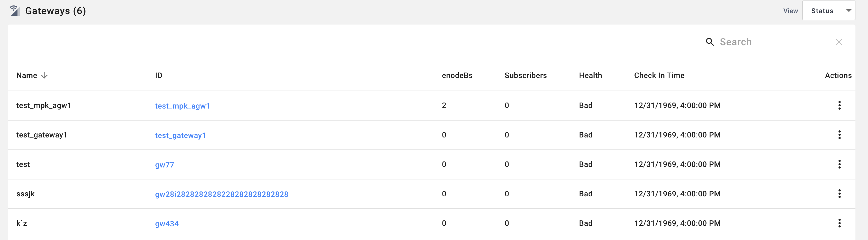Open the gw77 gateway link
Viewport: 868px width, 240px height.
pyautogui.click(x=164, y=165)
